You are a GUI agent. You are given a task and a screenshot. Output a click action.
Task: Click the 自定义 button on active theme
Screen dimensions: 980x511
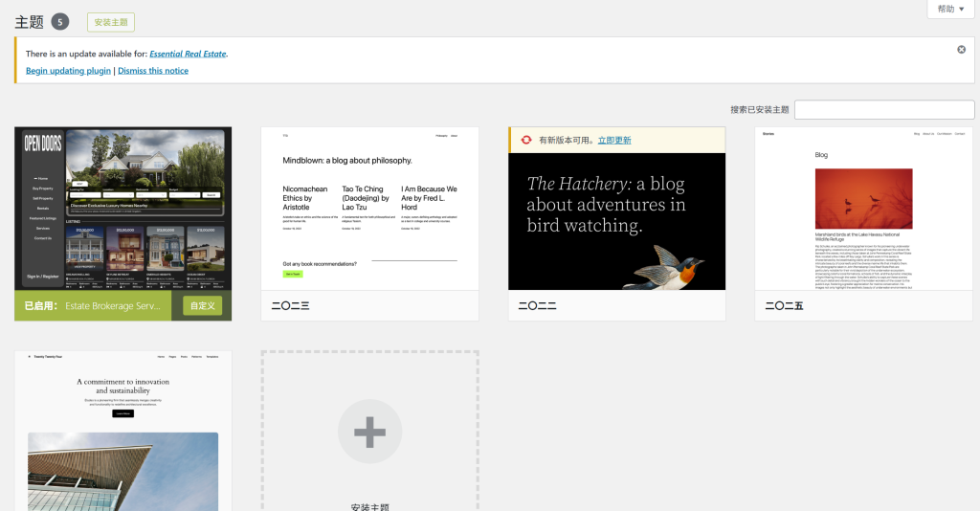203,306
